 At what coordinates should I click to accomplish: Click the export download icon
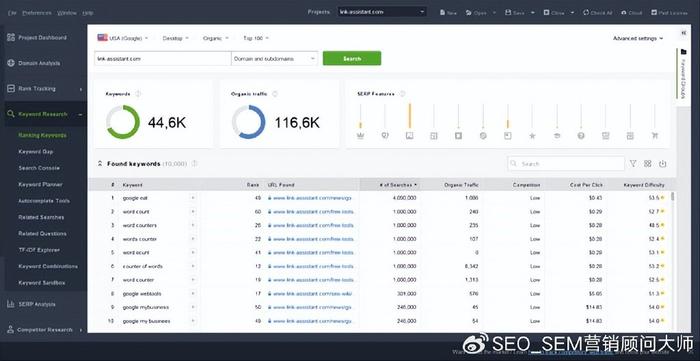pos(662,164)
